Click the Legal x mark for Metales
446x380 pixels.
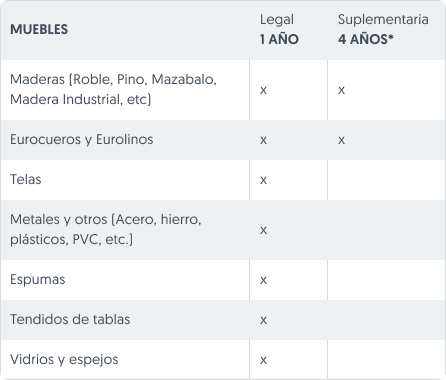263,230
